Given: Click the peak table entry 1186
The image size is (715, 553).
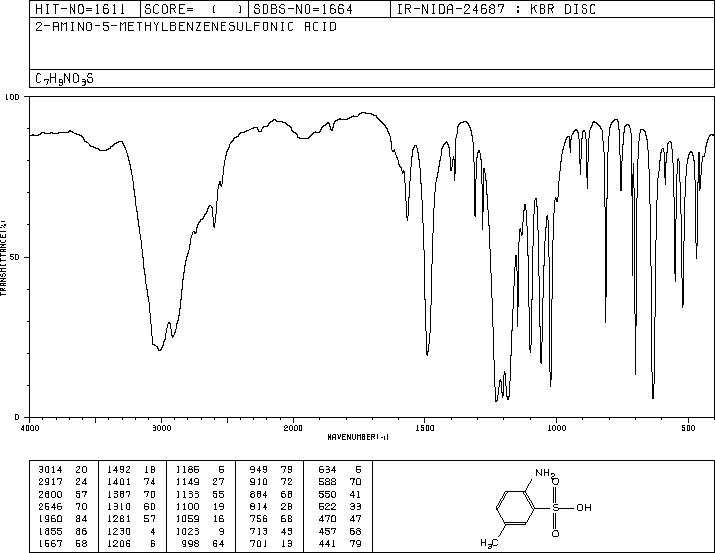Looking at the screenshot, I should [x=187, y=470].
